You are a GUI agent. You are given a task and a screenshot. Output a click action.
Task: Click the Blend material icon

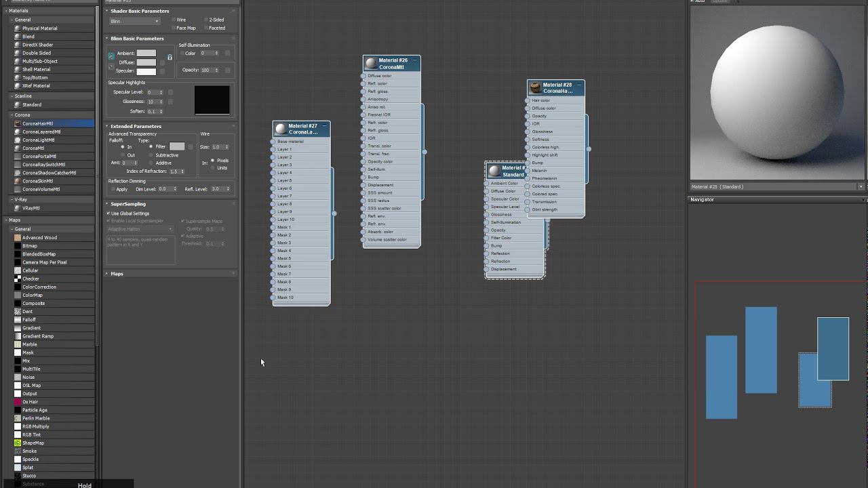(x=18, y=37)
